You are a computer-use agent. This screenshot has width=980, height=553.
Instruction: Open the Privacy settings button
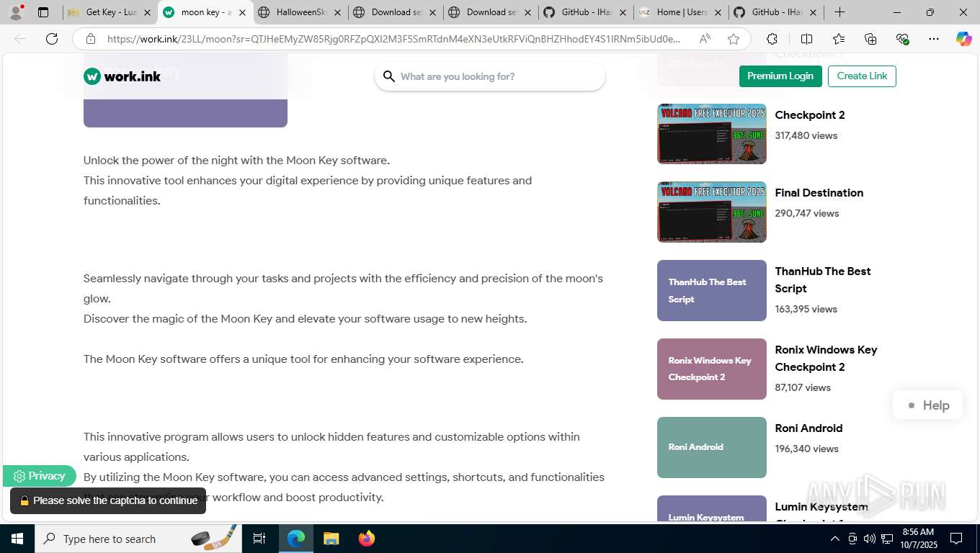[39, 476]
